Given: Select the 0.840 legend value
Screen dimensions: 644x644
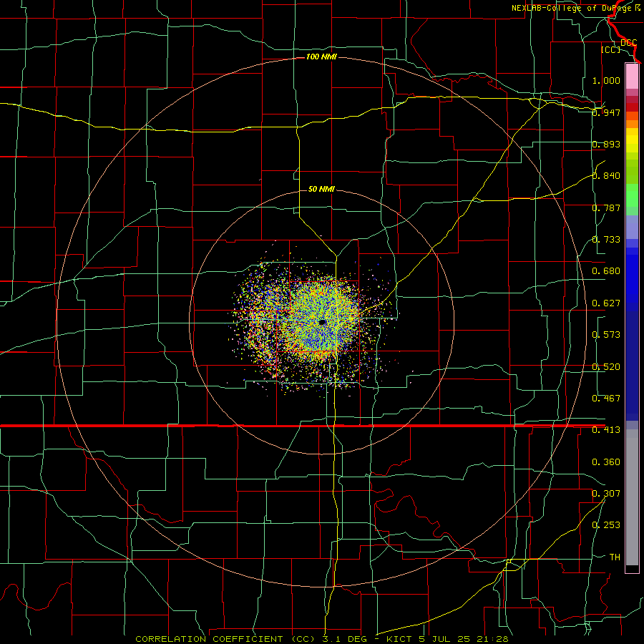Looking at the screenshot, I should [x=606, y=176].
